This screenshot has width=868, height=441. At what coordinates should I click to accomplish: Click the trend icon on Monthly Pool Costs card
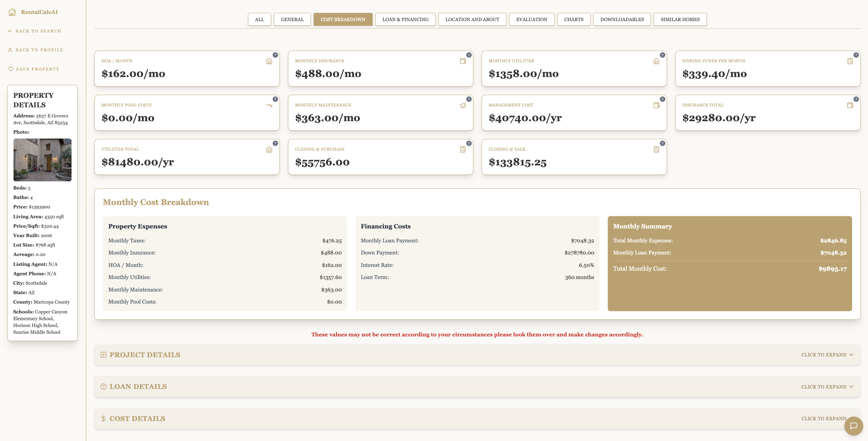coord(269,105)
